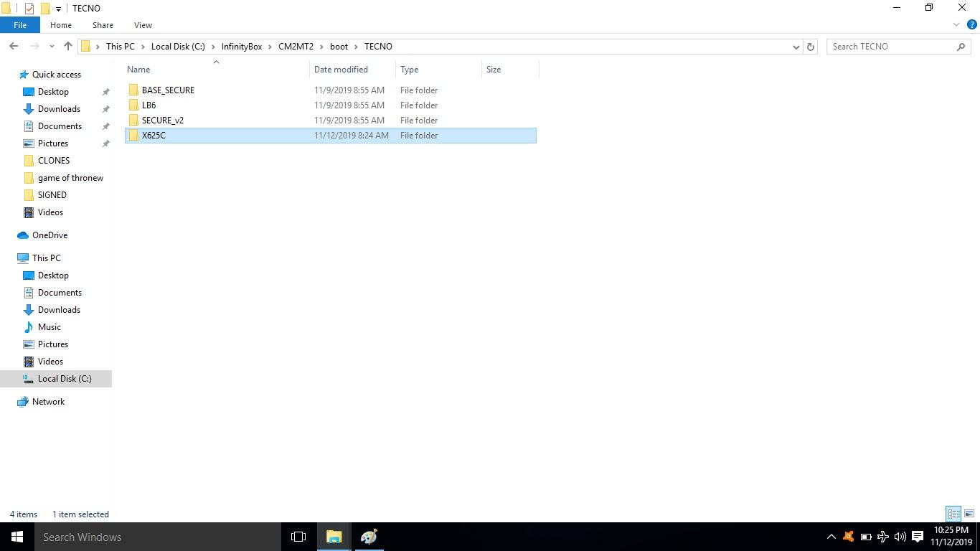Switch to Details view layout

(x=953, y=514)
